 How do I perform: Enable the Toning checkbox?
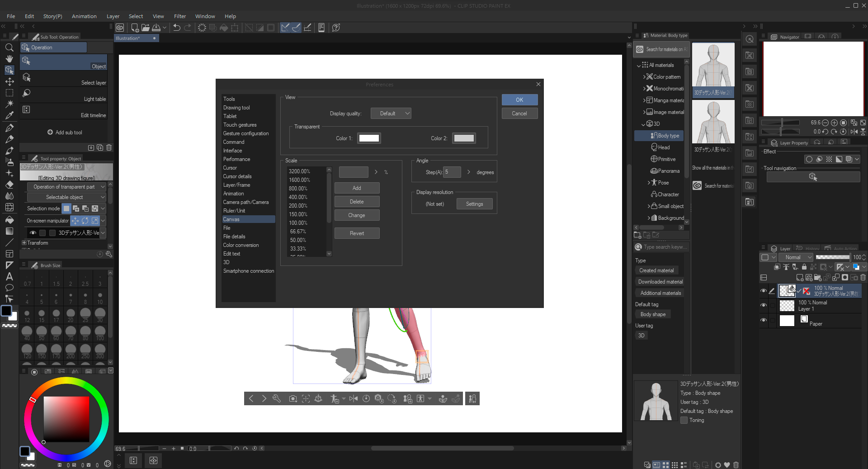click(x=684, y=420)
